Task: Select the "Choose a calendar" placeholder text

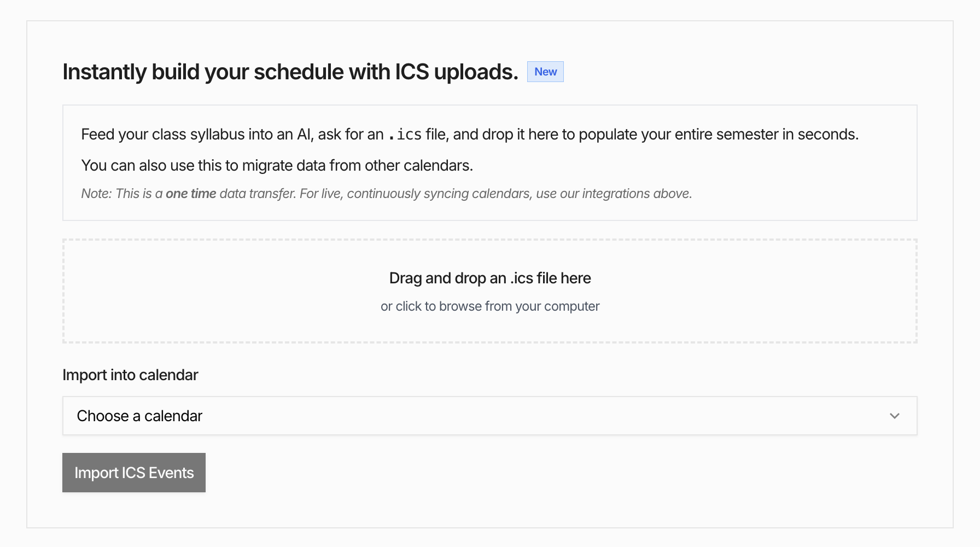Action: coord(139,416)
